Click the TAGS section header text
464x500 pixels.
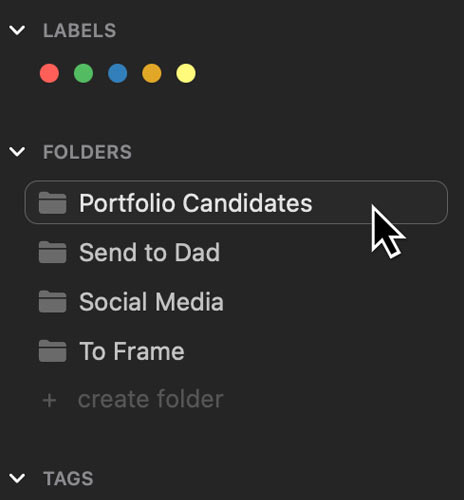[x=68, y=479]
